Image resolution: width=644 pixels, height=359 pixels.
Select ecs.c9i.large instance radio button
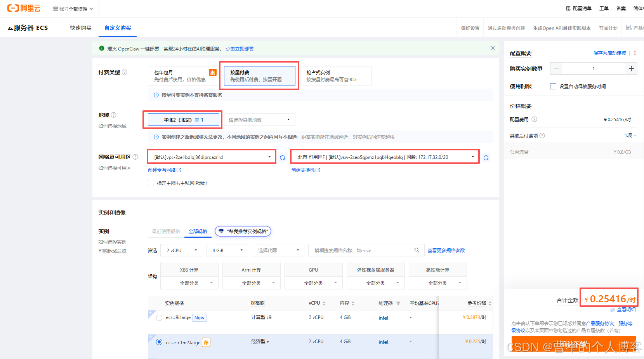click(x=159, y=318)
